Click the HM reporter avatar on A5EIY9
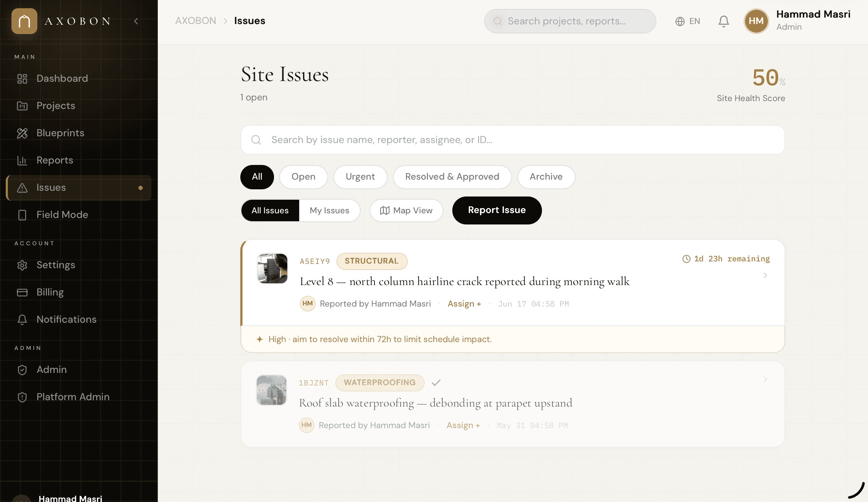Screen dimensions: 868x502 tap(307, 304)
